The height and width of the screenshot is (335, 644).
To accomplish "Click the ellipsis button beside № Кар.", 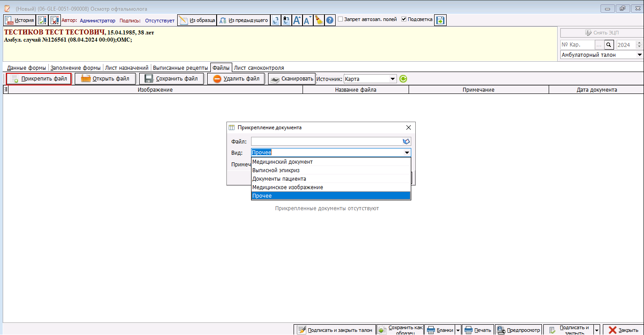I will point(599,45).
